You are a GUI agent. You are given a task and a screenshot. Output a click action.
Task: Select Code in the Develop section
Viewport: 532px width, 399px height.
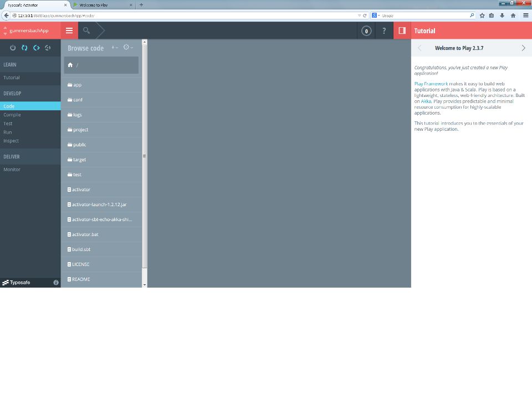click(x=30, y=106)
